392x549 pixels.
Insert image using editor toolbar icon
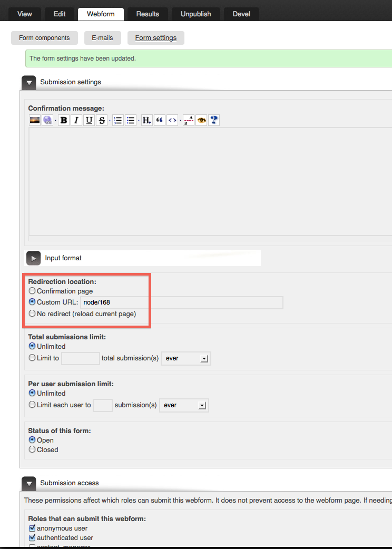(35, 121)
